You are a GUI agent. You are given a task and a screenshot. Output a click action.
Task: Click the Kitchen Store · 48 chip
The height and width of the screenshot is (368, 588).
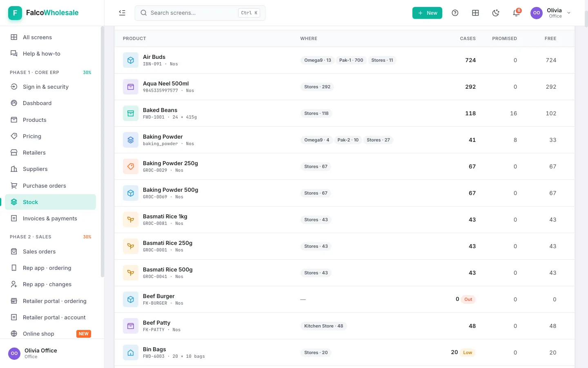point(323,326)
